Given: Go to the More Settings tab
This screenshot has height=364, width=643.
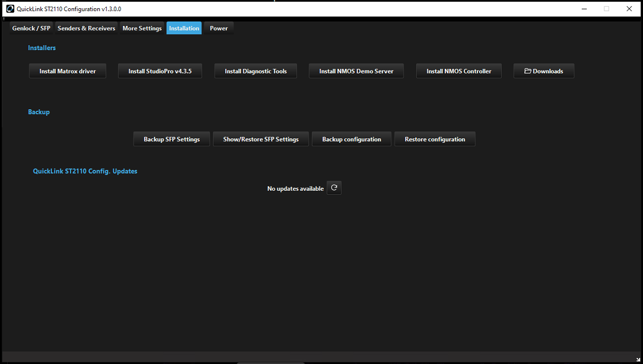Looking at the screenshot, I should click(142, 28).
